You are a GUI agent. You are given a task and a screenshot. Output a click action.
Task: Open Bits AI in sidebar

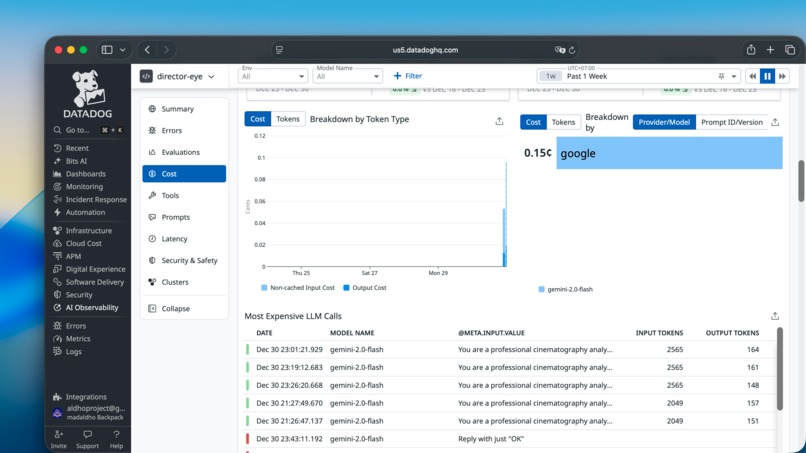click(76, 161)
